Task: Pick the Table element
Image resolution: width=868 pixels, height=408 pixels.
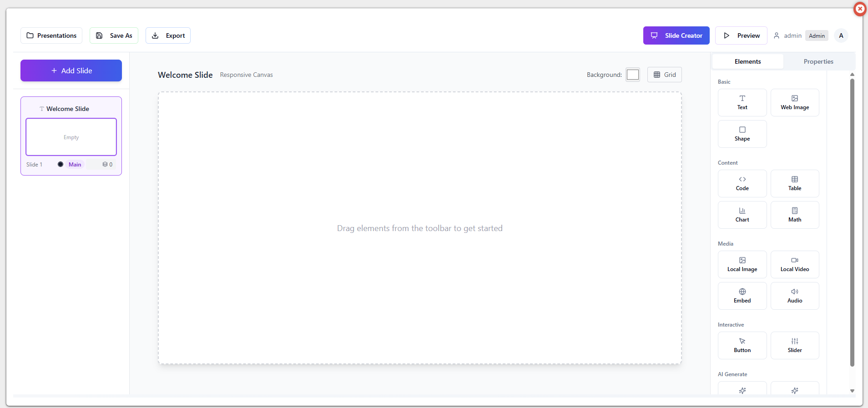Action: [794, 184]
